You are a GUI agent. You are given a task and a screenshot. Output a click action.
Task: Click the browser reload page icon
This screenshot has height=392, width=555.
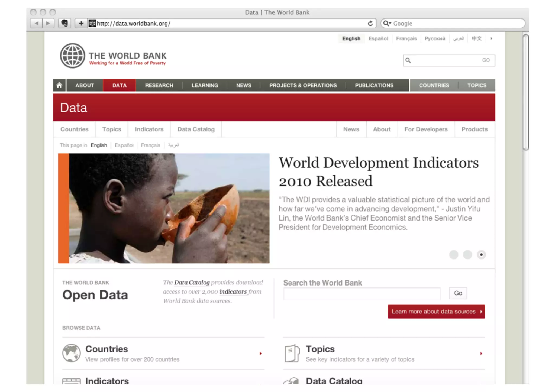tap(370, 24)
